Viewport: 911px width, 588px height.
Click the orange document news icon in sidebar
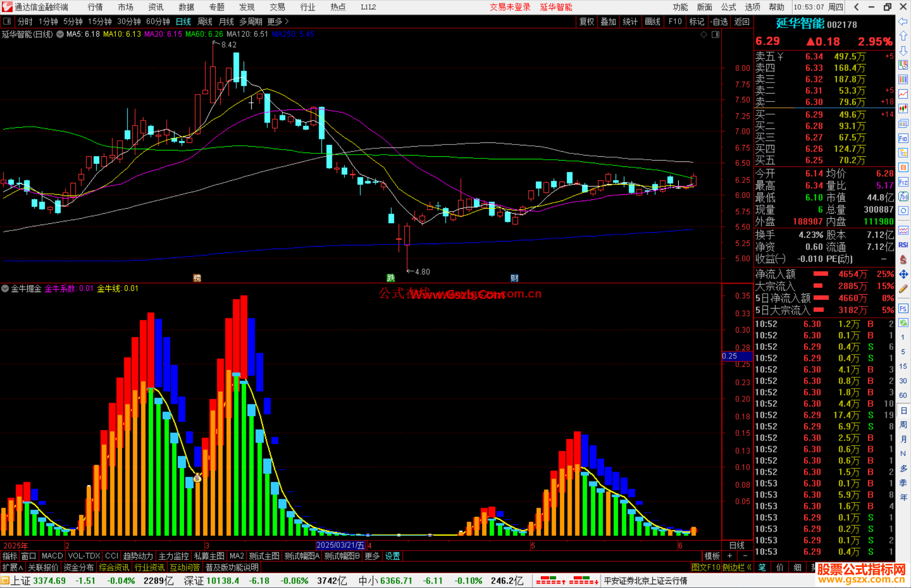(x=903, y=167)
